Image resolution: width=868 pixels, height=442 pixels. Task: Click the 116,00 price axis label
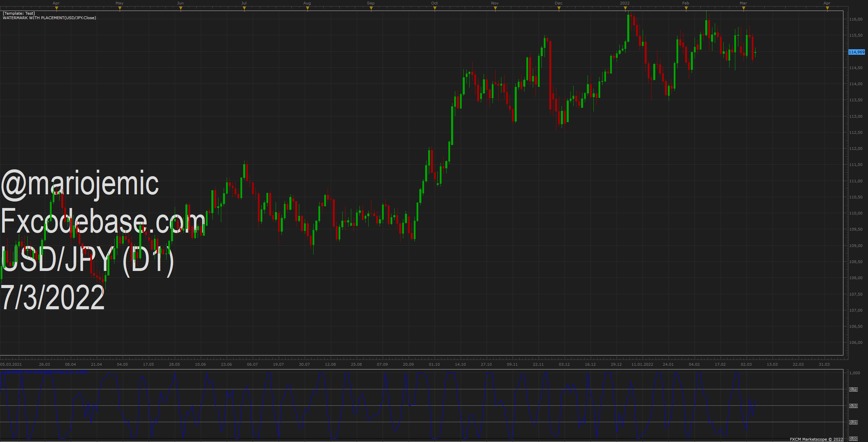coord(856,19)
